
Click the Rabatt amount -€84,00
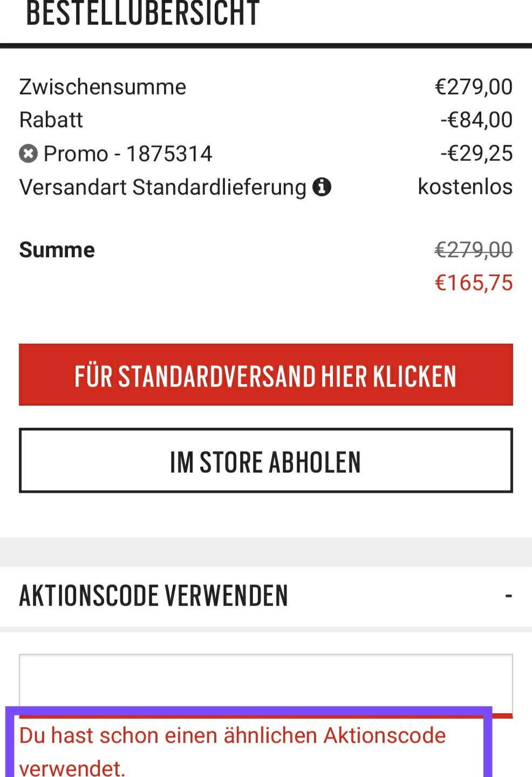click(476, 120)
